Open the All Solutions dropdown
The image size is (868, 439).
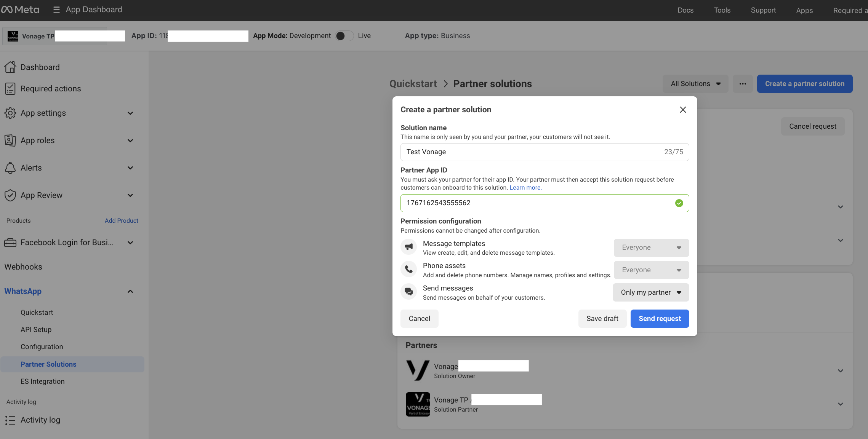[695, 84]
